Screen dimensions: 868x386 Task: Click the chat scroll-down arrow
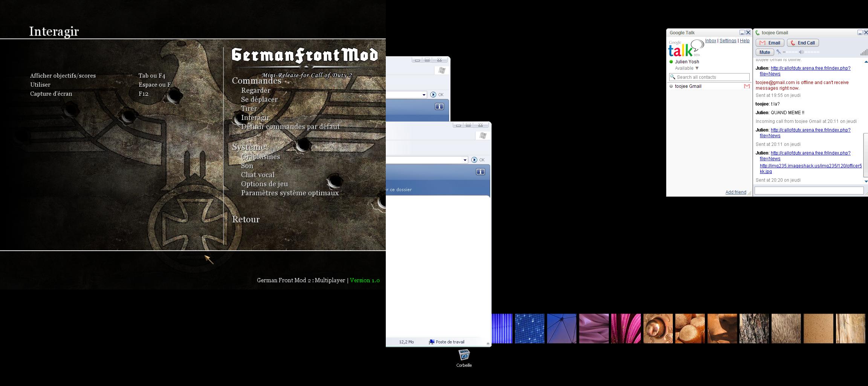[x=866, y=181]
